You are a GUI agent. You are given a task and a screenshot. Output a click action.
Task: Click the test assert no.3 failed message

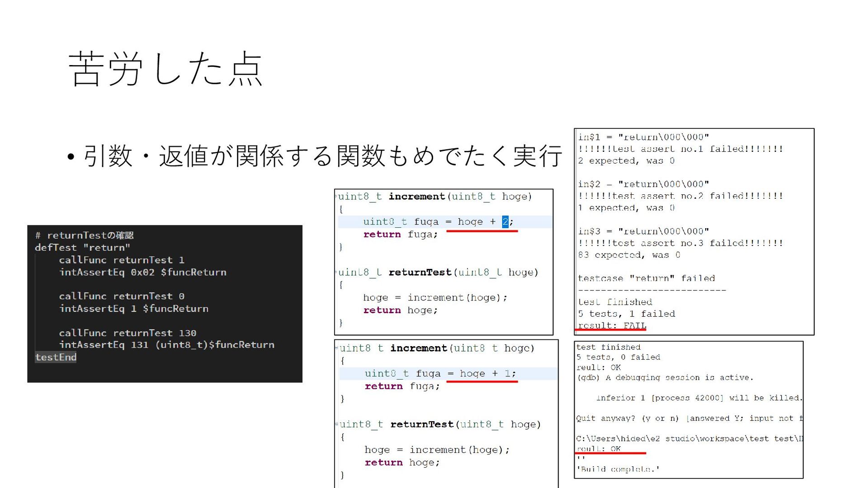tap(680, 243)
